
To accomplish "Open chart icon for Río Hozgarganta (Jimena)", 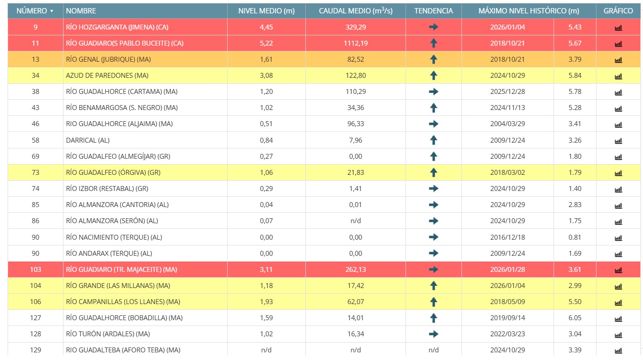I will click(618, 28).
